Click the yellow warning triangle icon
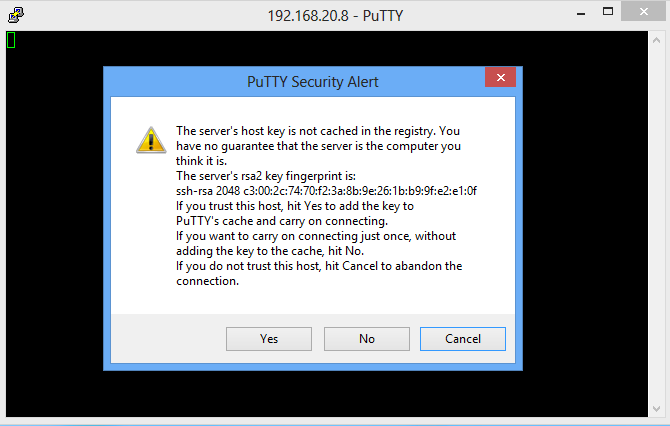 click(x=151, y=140)
